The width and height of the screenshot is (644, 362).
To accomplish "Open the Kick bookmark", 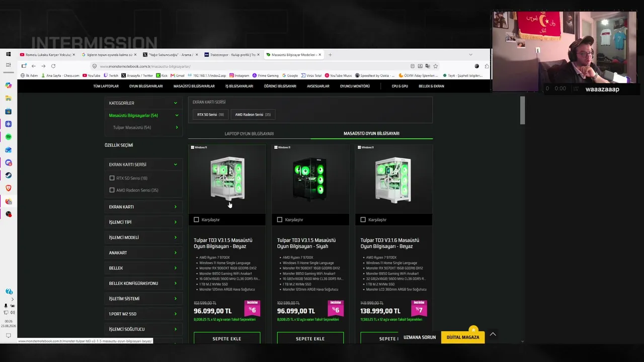I will coord(162,75).
